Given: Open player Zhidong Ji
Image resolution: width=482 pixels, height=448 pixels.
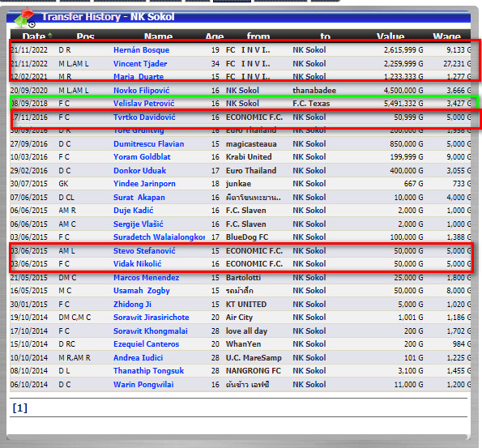Looking at the screenshot, I should (133, 305).
